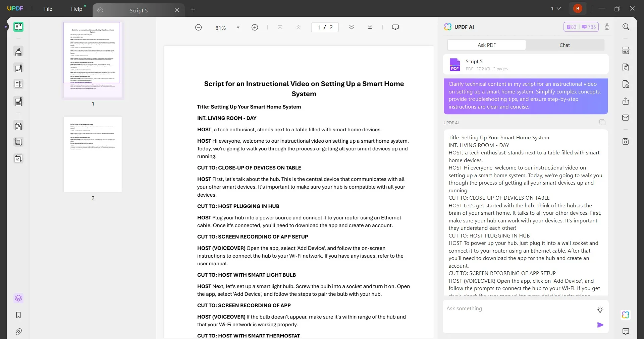This screenshot has width=644, height=339.
Task: Select the Comment highlighter tool
Action: coord(18,52)
